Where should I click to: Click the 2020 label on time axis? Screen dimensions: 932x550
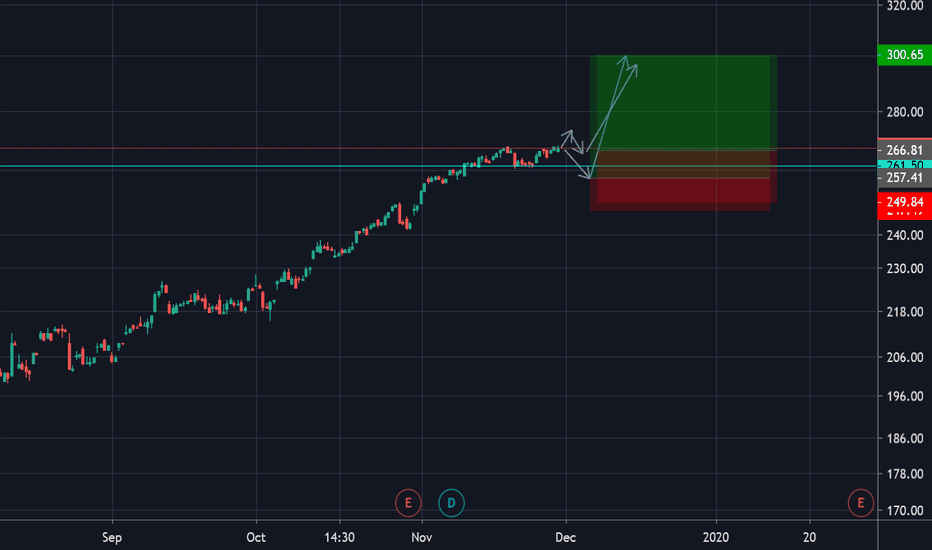(x=716, y=538)
